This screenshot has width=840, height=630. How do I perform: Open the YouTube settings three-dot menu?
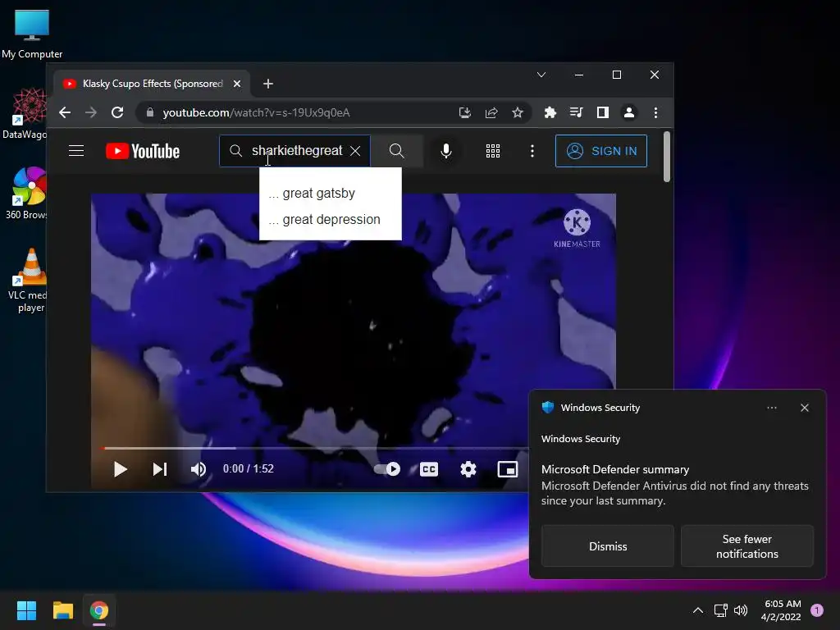(x=532, y=151)
